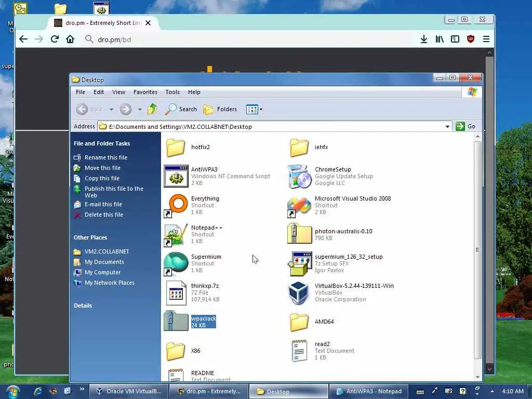Image resolution: width=532 pixels, height=399 pixels.
Task: Select the AMD64 folder icon
Action: pos(299,322)
